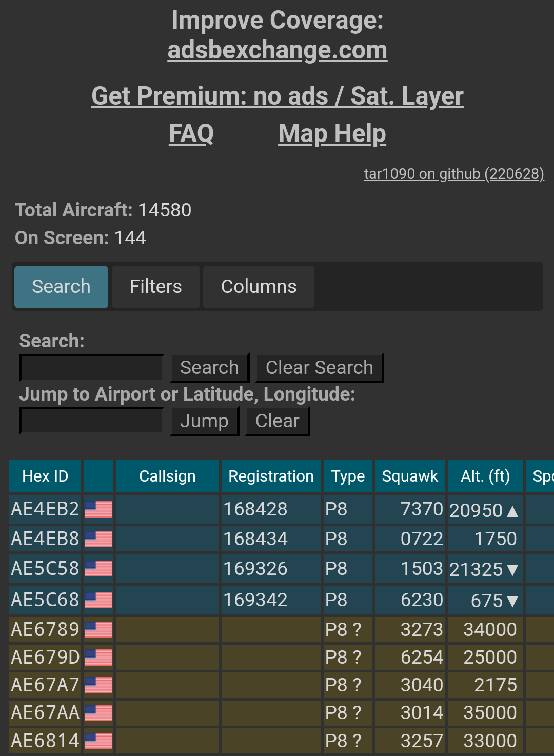Click registration 169342
The width and height of the screenshot is (554, 756).
click(x=255, y=600)
